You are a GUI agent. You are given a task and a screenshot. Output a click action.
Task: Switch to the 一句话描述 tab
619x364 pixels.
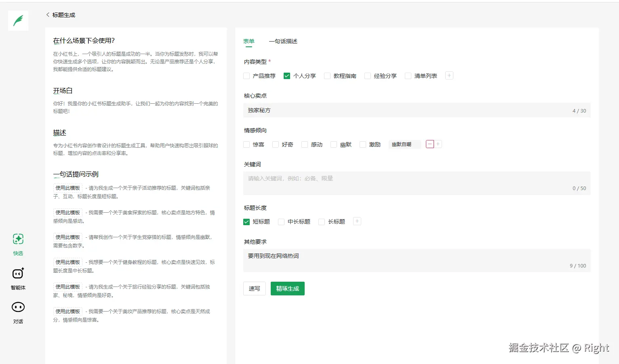[283, 41]
